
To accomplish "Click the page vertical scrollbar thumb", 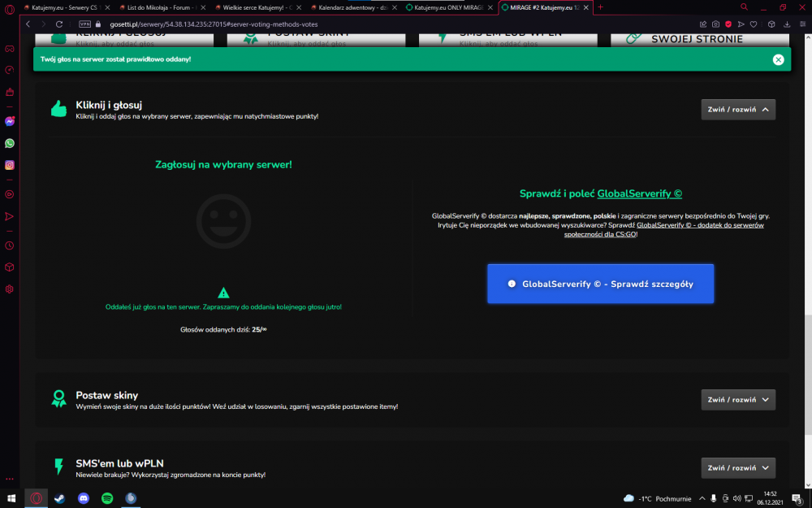I will 808,374.
